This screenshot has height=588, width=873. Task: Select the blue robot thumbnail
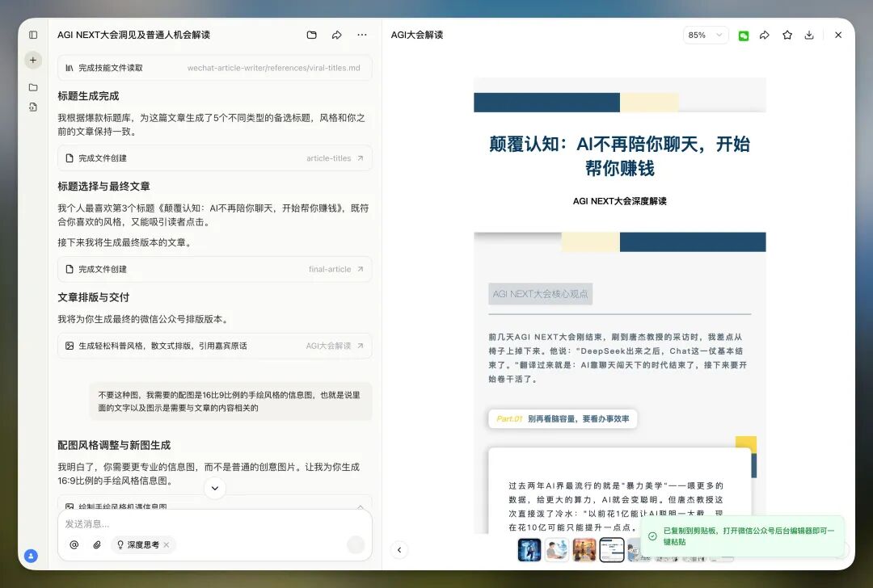point(529,549)
